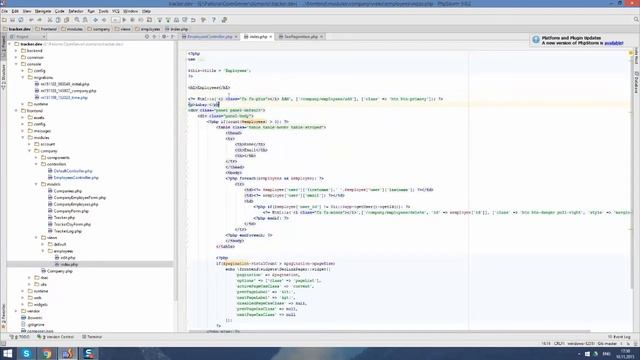Open the Event Log in status bar

(x=619, y=337)
